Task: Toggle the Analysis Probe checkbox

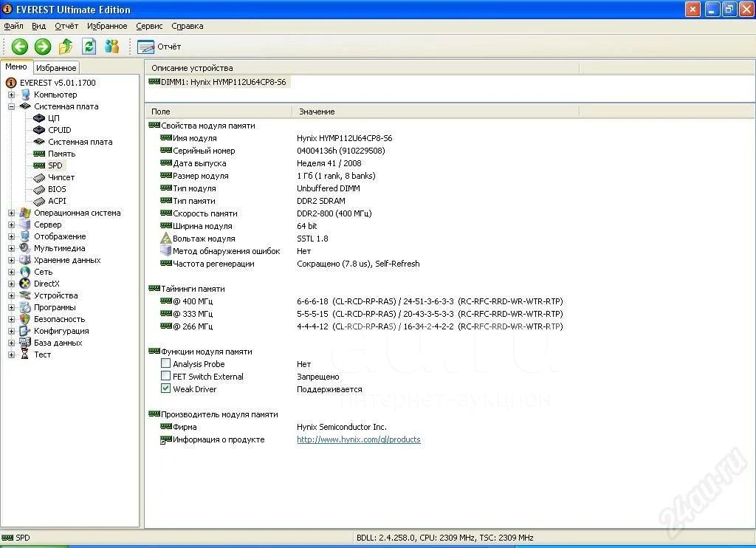Action: (x=165, y=363)
